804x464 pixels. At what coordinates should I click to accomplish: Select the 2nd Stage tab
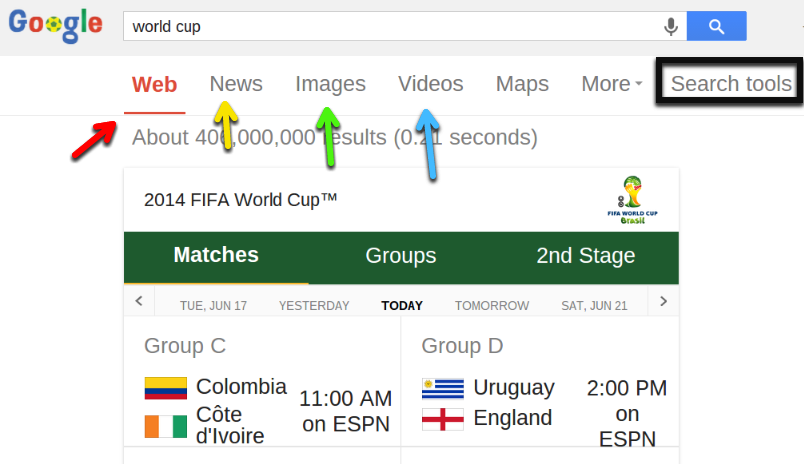coord(585,256)
